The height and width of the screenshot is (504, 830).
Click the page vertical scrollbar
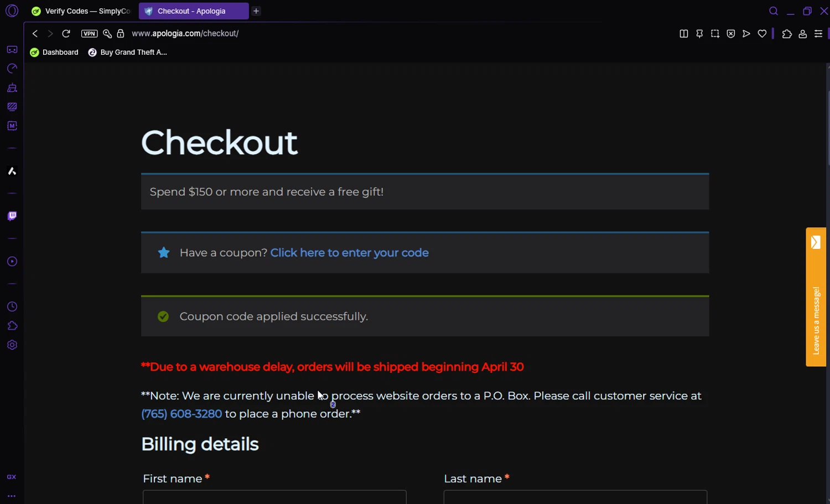tap(828, 127)
